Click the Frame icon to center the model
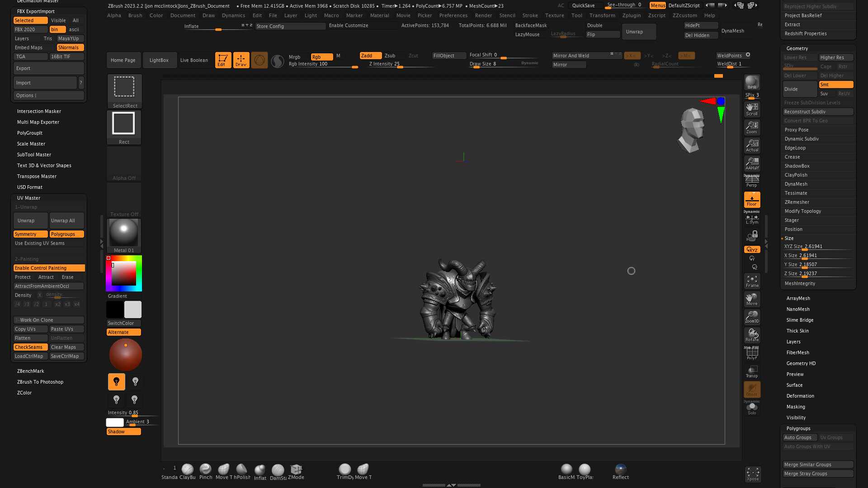 tap(752, 281)
